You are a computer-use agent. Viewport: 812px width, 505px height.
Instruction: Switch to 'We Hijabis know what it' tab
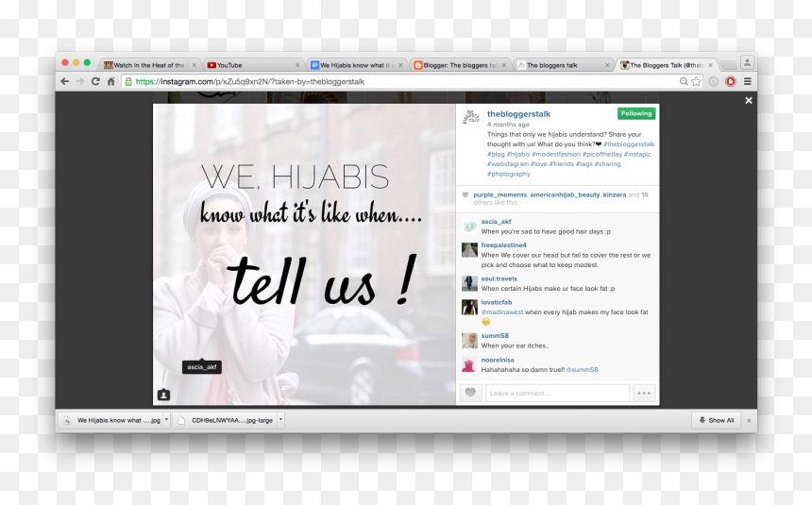click(354, 65)
